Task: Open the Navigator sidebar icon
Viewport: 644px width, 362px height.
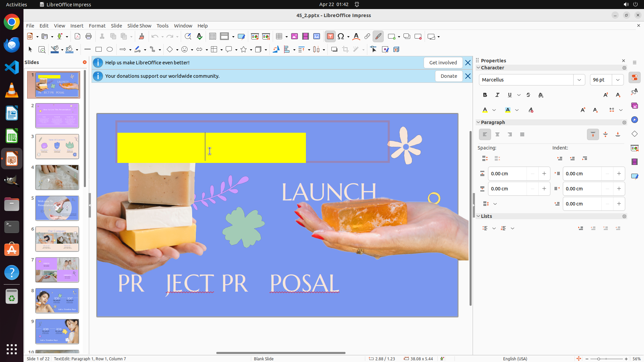Action: point(634,120)
